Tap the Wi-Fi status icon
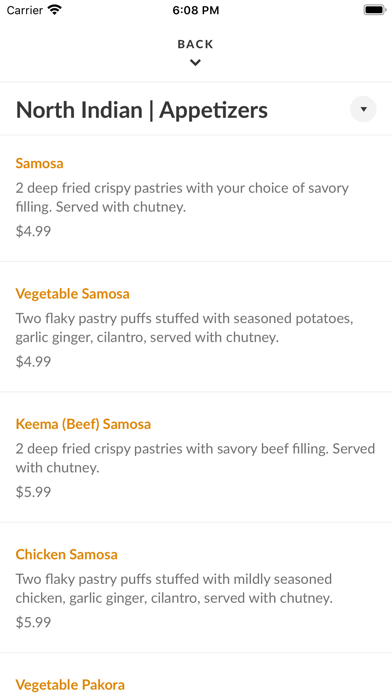The width and height of the screenshot is (392, 696). (55, 10)
